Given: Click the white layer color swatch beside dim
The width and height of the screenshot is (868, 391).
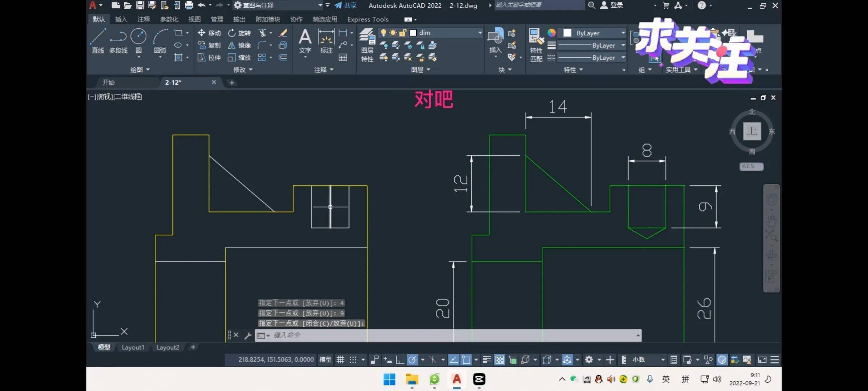Looking at the screenshot, I should [x=413, y=33].
